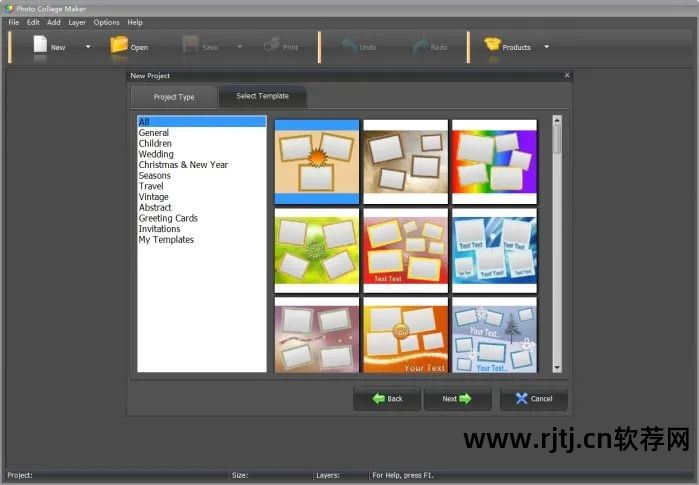Click the Undo arrow icon

pyautogui.click(x=347, y=46)
